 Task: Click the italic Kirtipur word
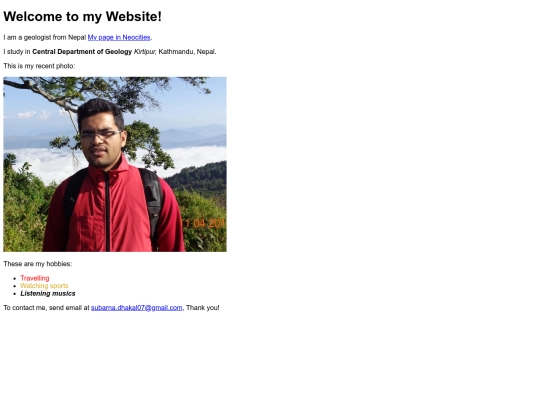144,52
